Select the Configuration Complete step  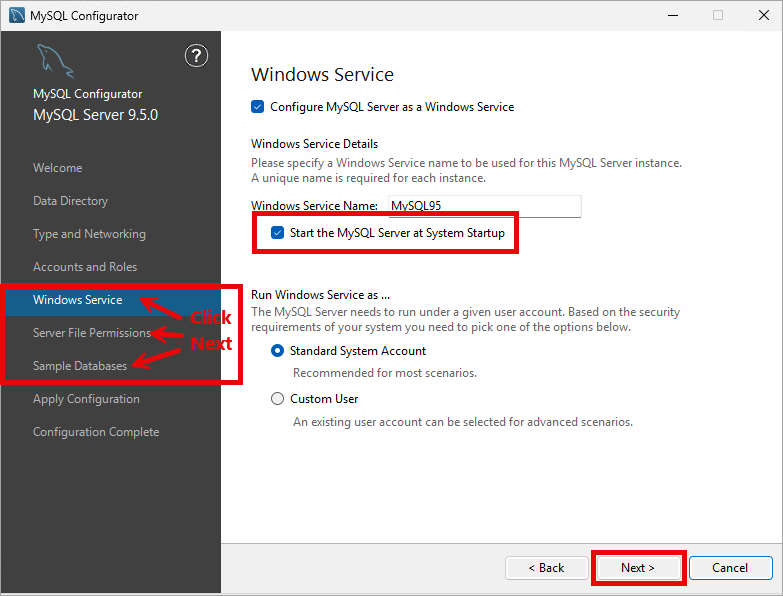click(96, 432)
